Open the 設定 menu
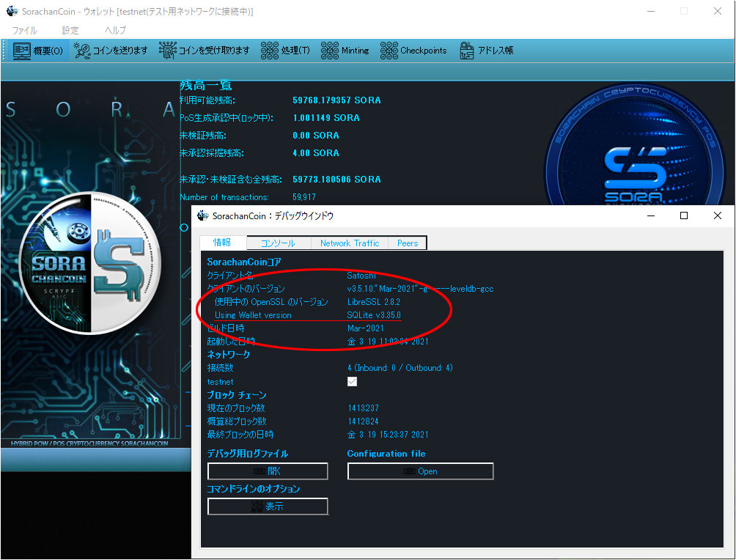 click(x=70, y=31)
